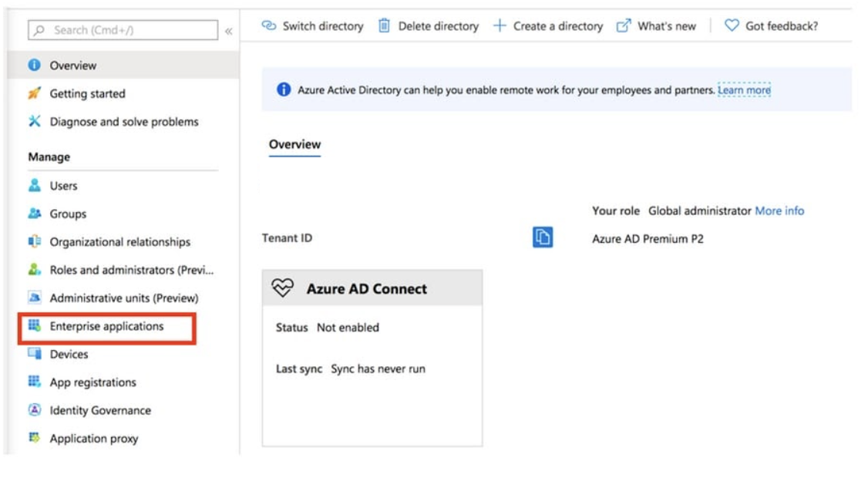Click the Getting started rocket icon

[x=35, y=93]
